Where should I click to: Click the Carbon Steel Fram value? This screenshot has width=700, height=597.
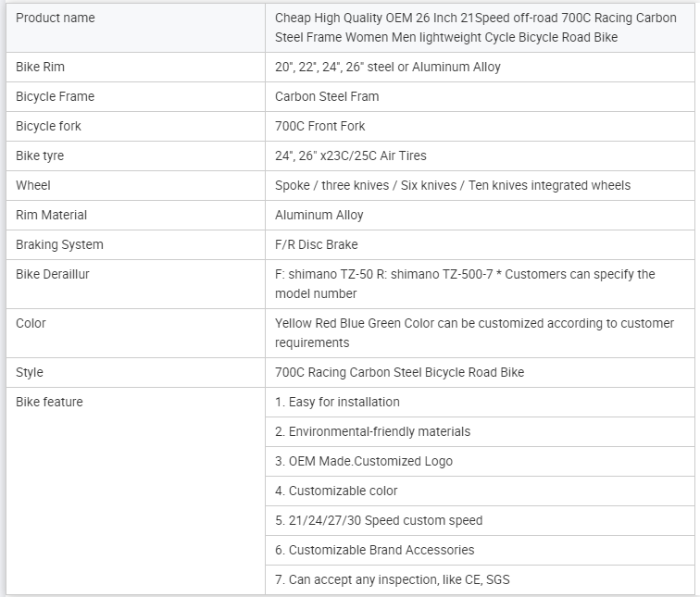(x=327, y=96)
